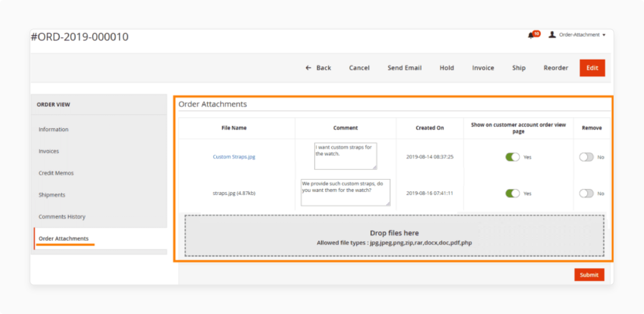Image resolution: width=644 pixels, height=314 pixels.
Task: Click the Reorder button
Action: click(x=556, y=68)
